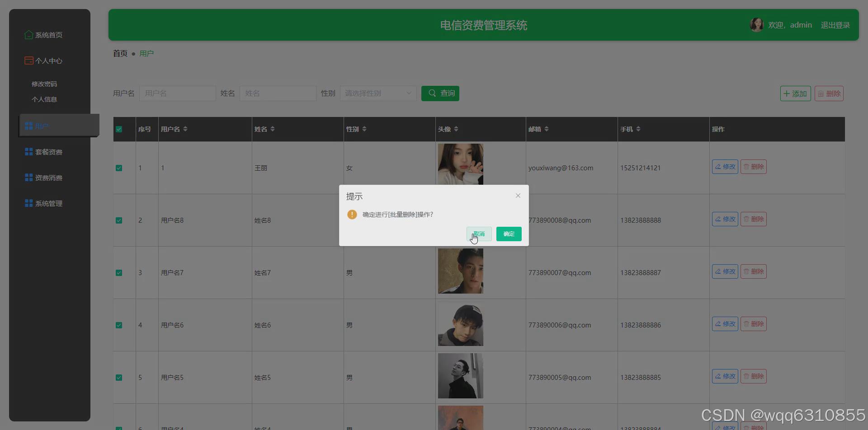Open 套餐资费 in the sidebar

[x=49, y=152]
